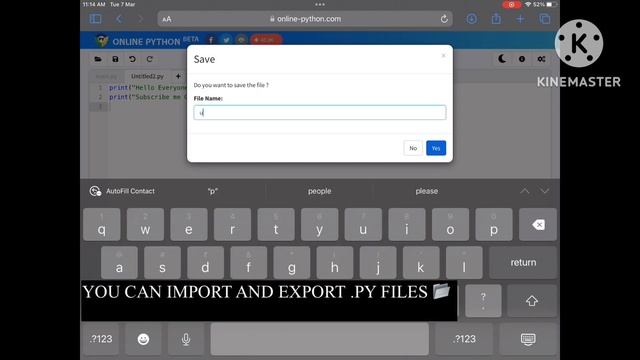The height and width of the screenshot is (360, 640).
Task: Tap the h key
Action: [x=335, y=262]
